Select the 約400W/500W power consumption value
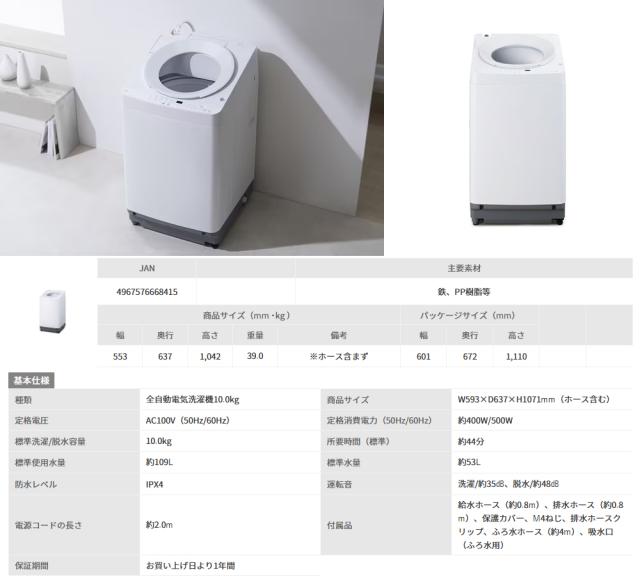640x579 pixels. (x=485, y=421)
